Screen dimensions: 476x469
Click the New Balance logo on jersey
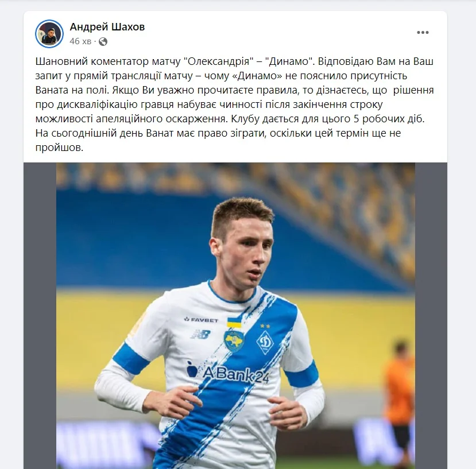click(x=200, y=334)
